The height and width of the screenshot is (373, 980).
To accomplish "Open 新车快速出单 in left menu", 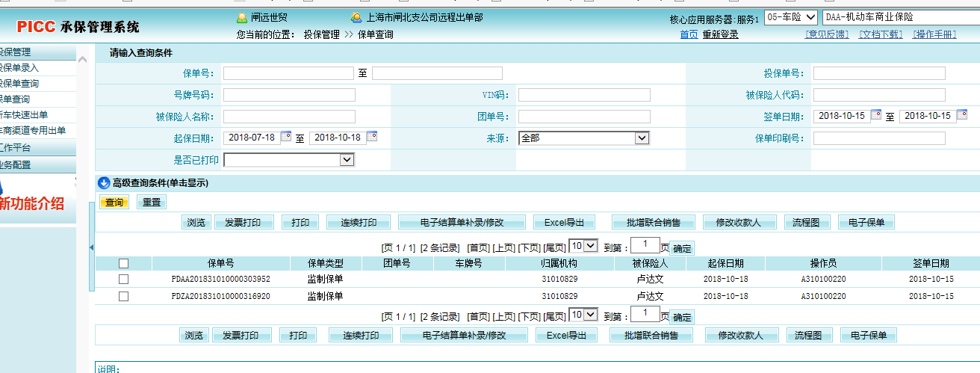I will pyautogui.click(x=24, y=115).
